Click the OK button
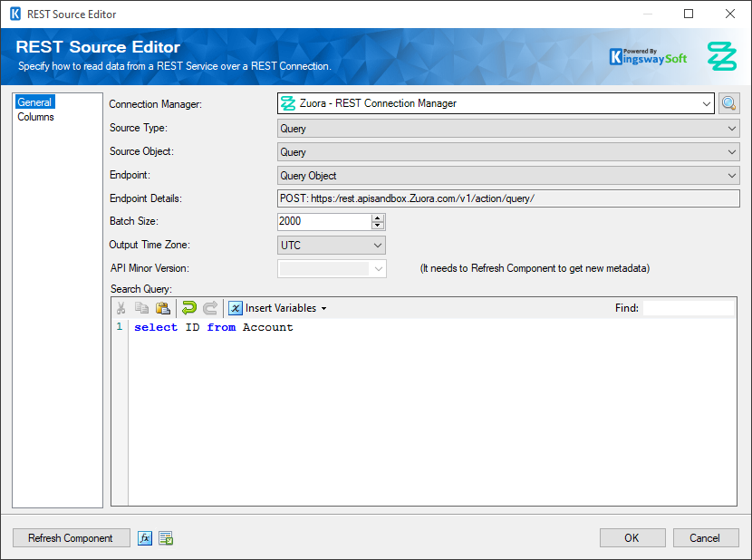Image resolution: width=752 pixels, height=560 pixels. [632, 538]
